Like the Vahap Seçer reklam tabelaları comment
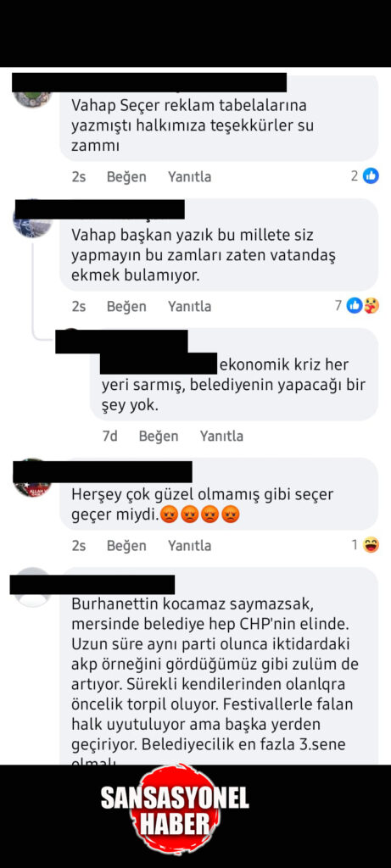Screen dimensions: 391x868 point(126,177)
